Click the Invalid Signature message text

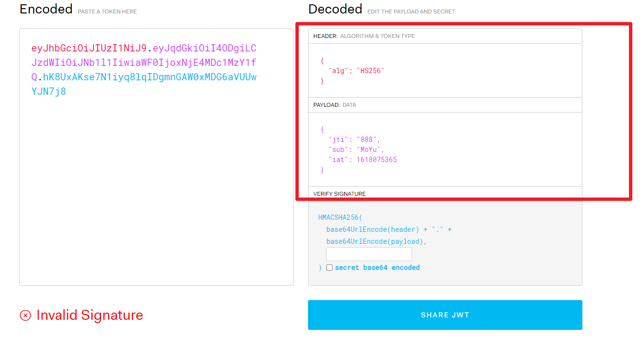(90, 315)
